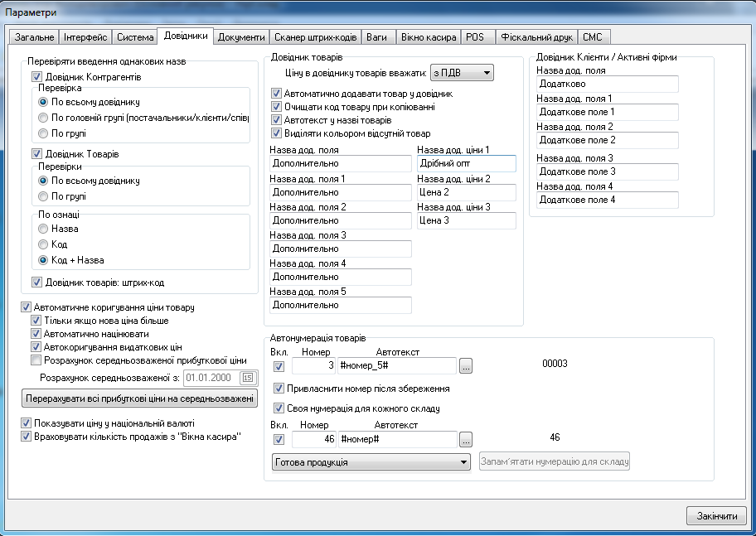Click ellipsis button beside #номер# autotext field
This screenshot has width=756, height=536.
[466, 439]
